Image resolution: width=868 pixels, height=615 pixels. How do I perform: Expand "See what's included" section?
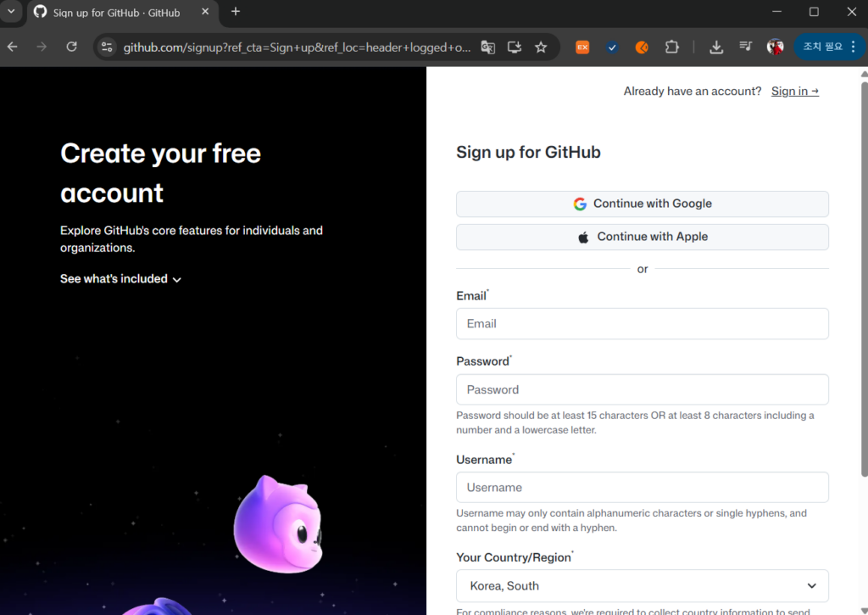click(120, 279)
